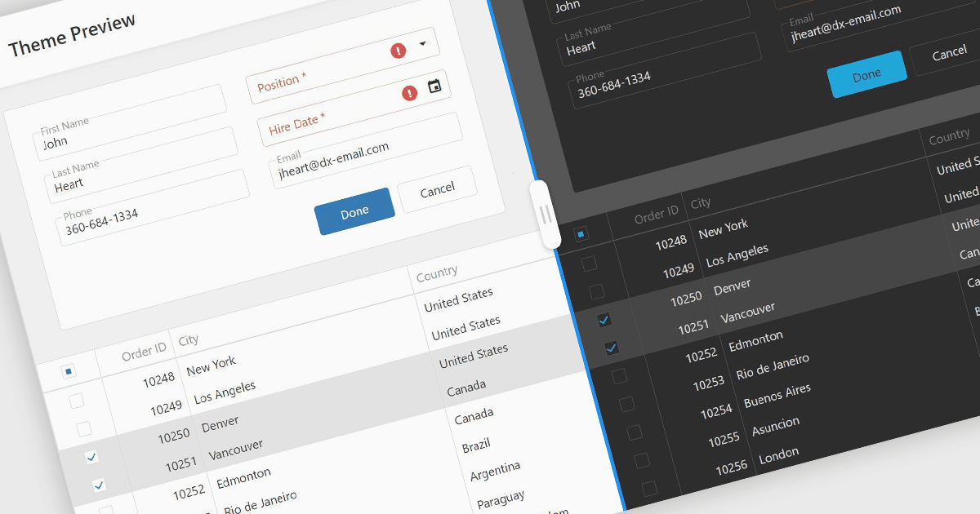Toggle dark theme select-all header checkbox
The height and width of the screenshot is (514, 980).
click(581, 235)
